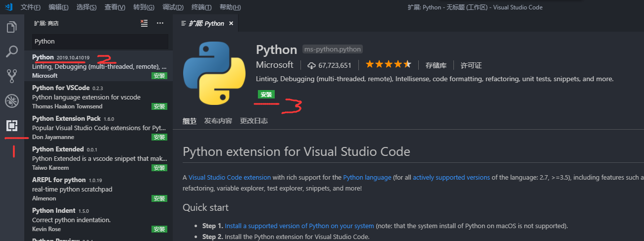Open the 许可证 license link
Viewport: 644px width, 241px height.
coord(471,65)
